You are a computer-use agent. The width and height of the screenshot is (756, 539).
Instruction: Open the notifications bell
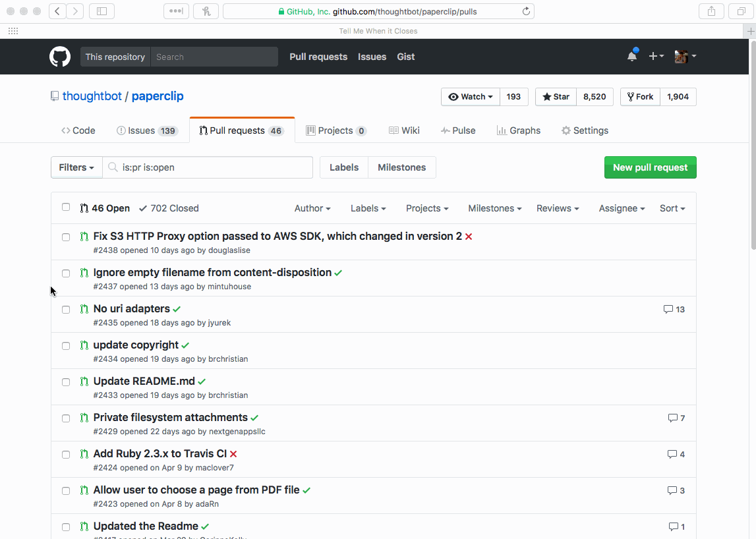[632, 56]
